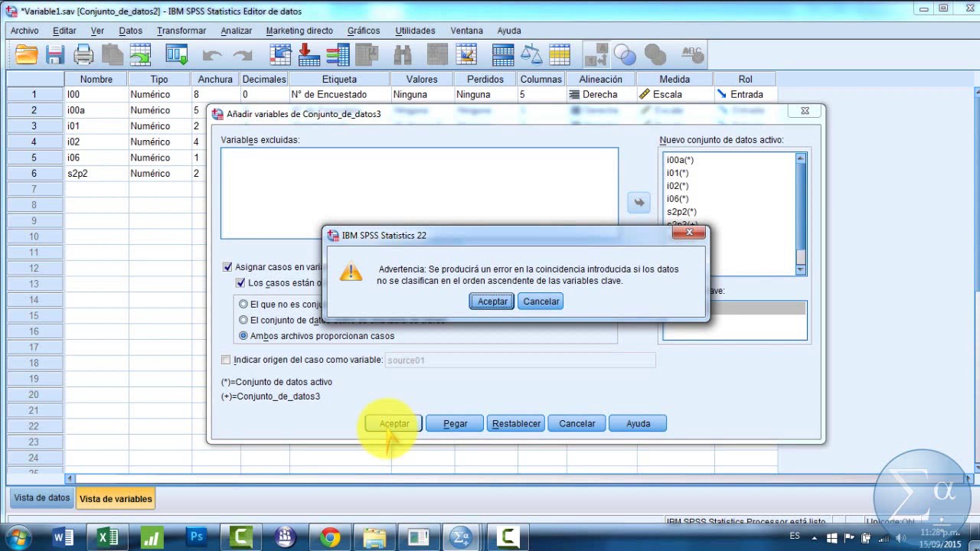This screenshot has height=551, width=980.
Task: Click the Go to case toolbar icon
Action: pyautogui.click(x=280, y=54)
